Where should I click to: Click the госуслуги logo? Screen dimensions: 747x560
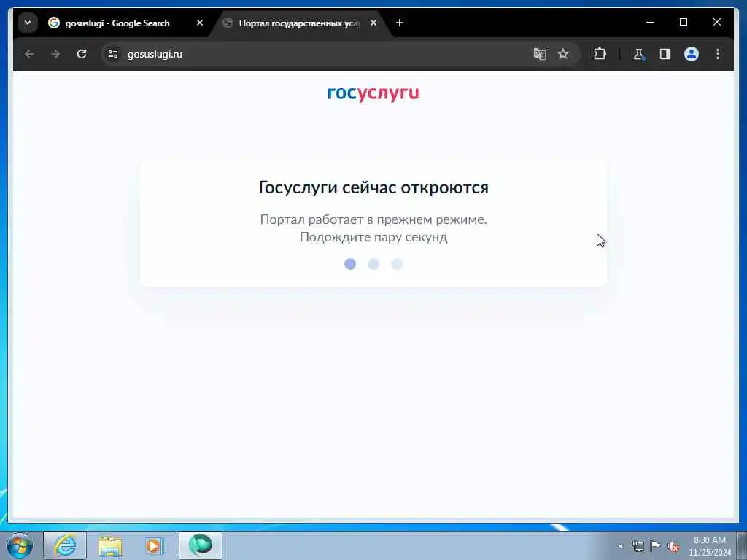(x=373, y=93)
